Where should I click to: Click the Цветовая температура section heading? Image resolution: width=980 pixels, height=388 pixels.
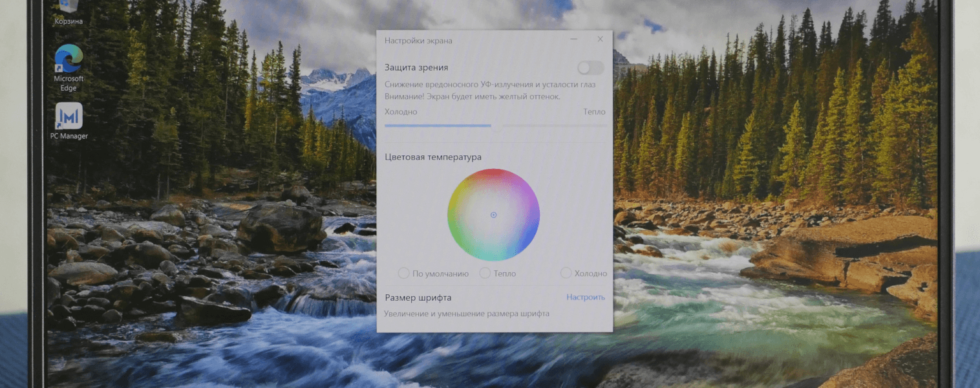pyautogui.click(x=432, y=157)
